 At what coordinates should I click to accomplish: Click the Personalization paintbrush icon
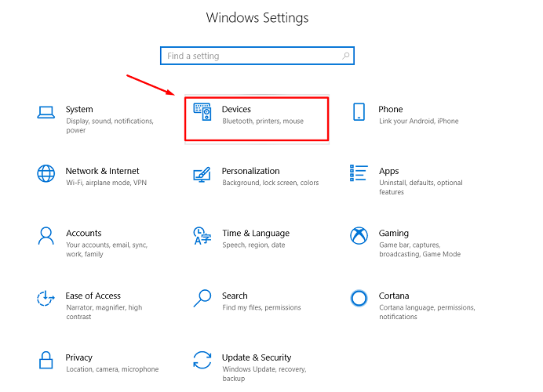(202, 173)
